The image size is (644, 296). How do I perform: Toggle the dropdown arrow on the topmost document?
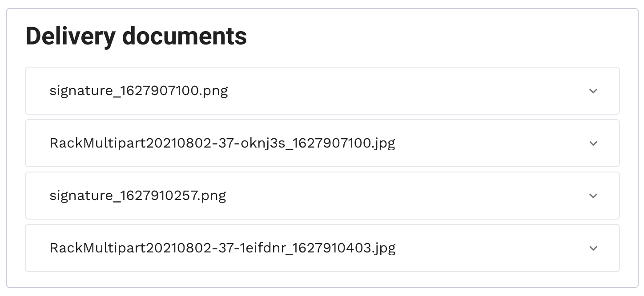click(x=593, y=91)
